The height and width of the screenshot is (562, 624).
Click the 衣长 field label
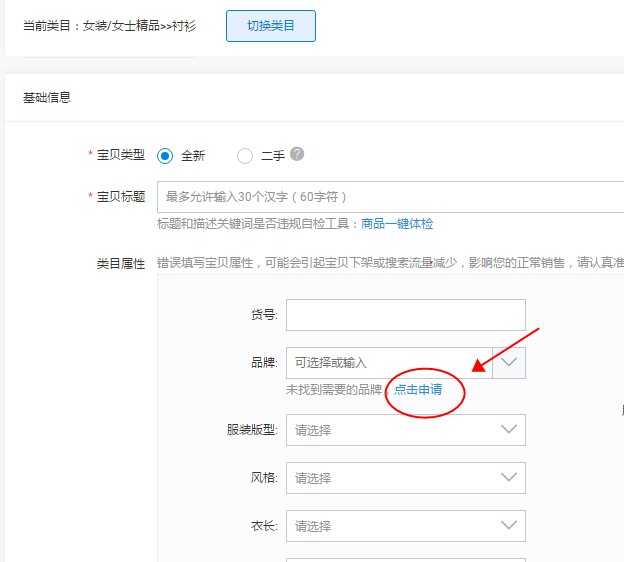coord(264,526)
